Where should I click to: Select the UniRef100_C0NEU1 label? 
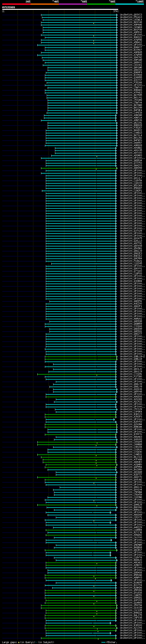coord(131,454)
